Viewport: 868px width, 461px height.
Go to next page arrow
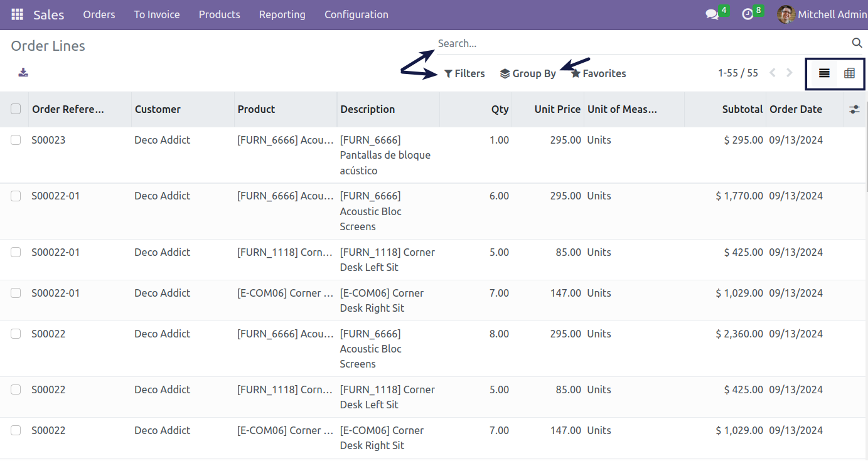click(x=790, y=73)
